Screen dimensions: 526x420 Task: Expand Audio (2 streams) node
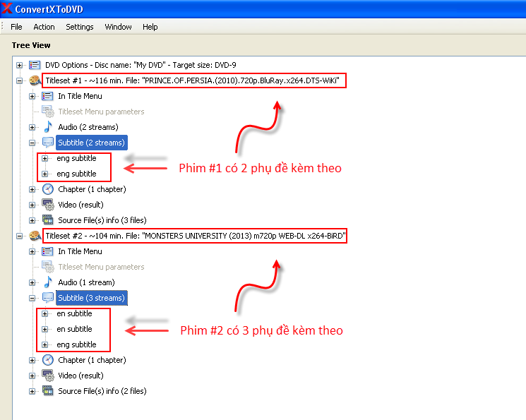tap(32, 127)
